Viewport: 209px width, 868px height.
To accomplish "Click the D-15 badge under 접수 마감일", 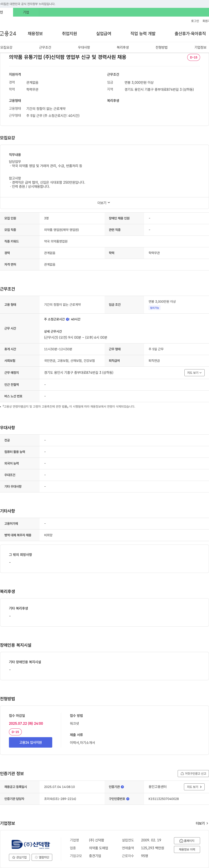I will point(15,732).
